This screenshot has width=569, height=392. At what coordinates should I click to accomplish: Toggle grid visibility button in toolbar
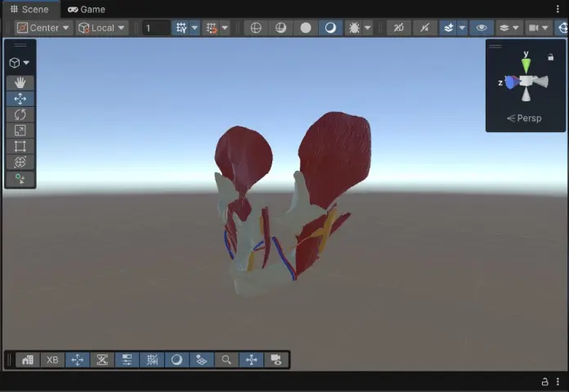(181, 28)
